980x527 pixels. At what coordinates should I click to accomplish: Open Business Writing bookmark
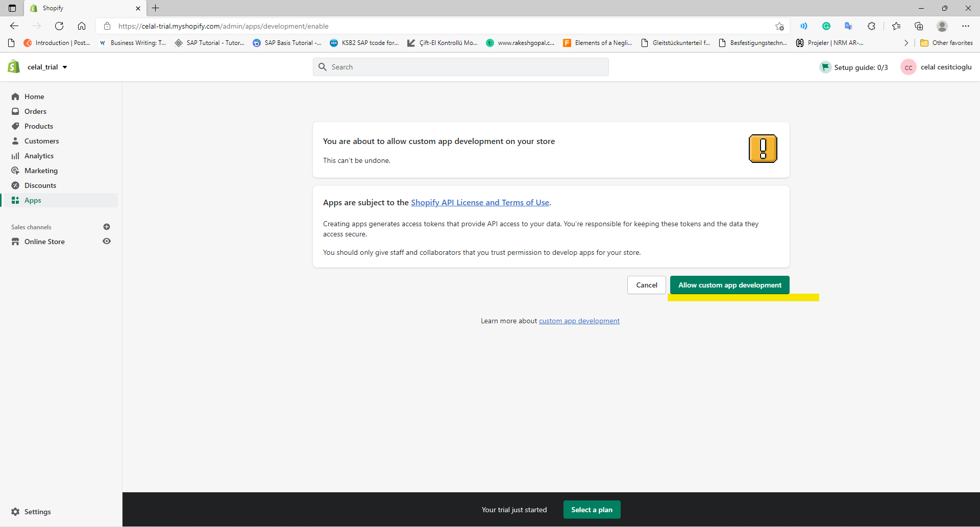coord(133,43)
